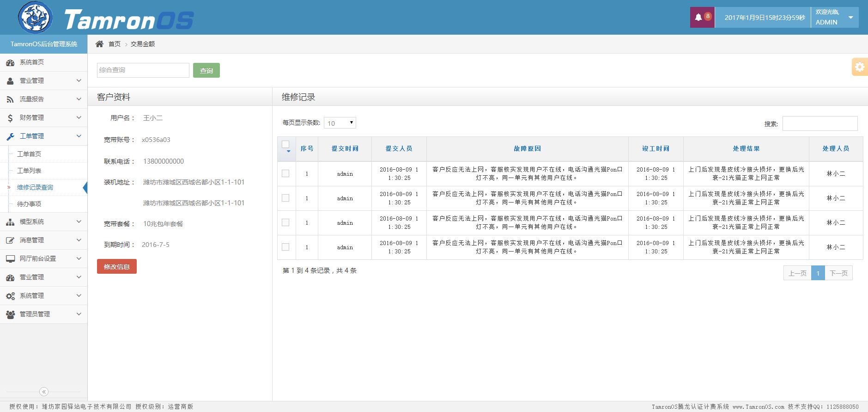Click the 搜索 input field
The width and height of the screenshot is (868, 412).
(x=819, y=123)
